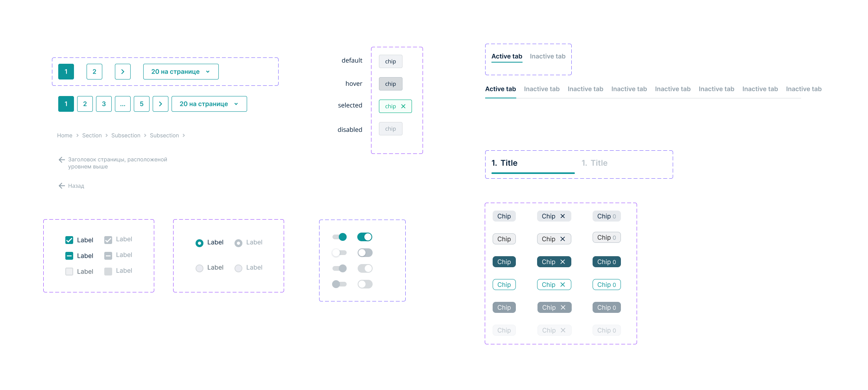The width and height of the screenshot is (868, 390).
Task: Click the next-page arrow beside page 5
Action: [161, 104]
